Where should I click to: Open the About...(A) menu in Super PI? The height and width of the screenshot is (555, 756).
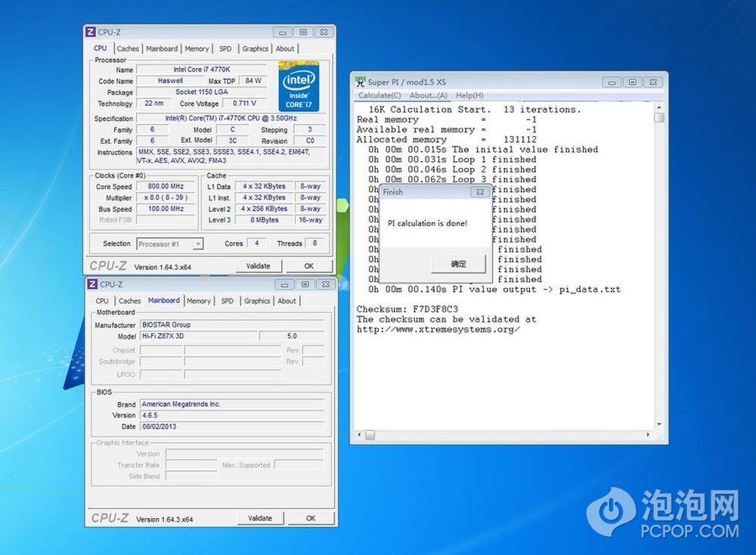[428, 95]
